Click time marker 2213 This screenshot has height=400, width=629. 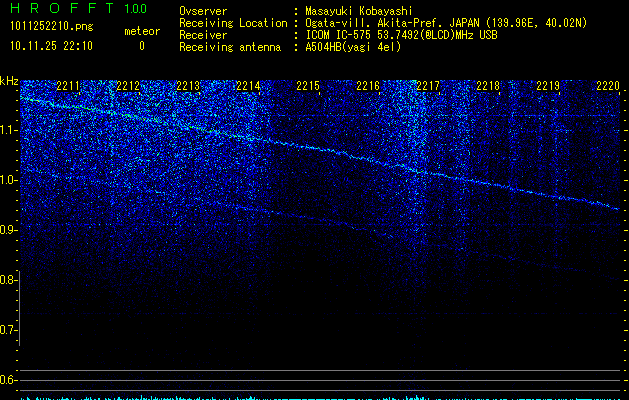(188, 86)
